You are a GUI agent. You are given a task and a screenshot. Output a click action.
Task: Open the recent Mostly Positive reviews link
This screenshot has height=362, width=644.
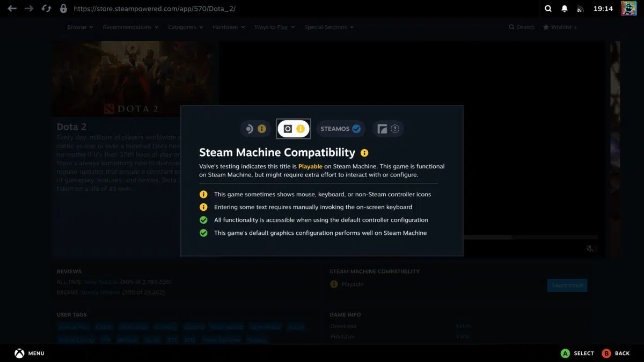(x=99, y=292)
